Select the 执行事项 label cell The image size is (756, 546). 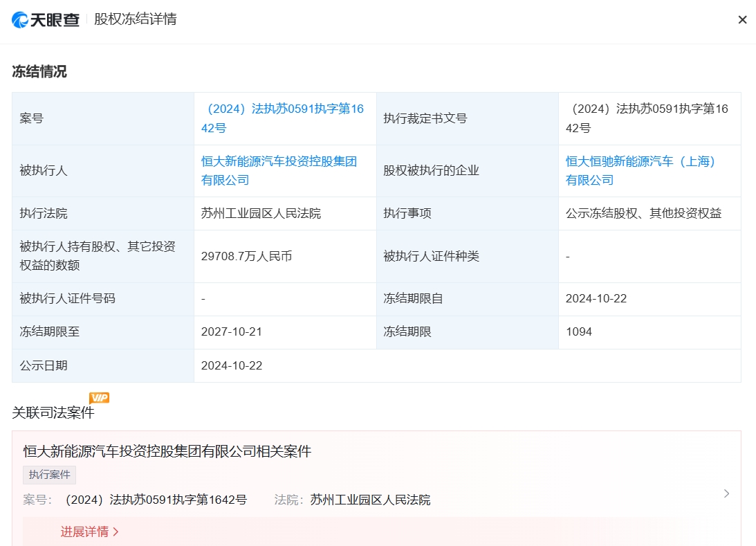pyautogui.click(x=467, y=213)
